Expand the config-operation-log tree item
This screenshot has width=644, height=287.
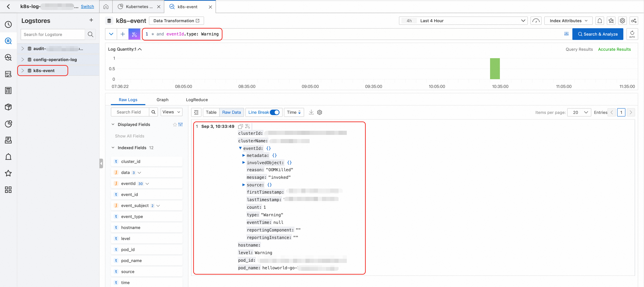[23, 60]
